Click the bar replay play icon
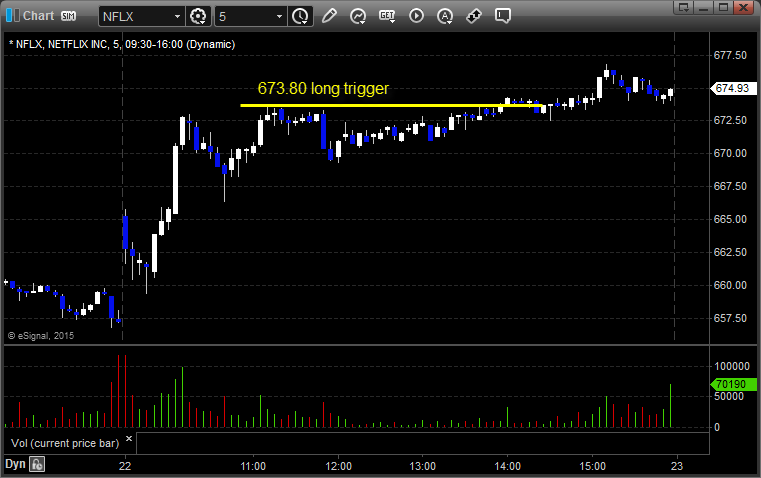Image resolution: width=761 pixels, height=478 pixels. tap(416, 16)
